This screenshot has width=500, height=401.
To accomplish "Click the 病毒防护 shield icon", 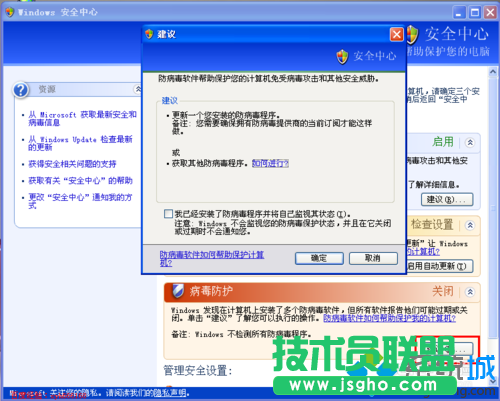I will pyautogui.click(x=178, y=291).
